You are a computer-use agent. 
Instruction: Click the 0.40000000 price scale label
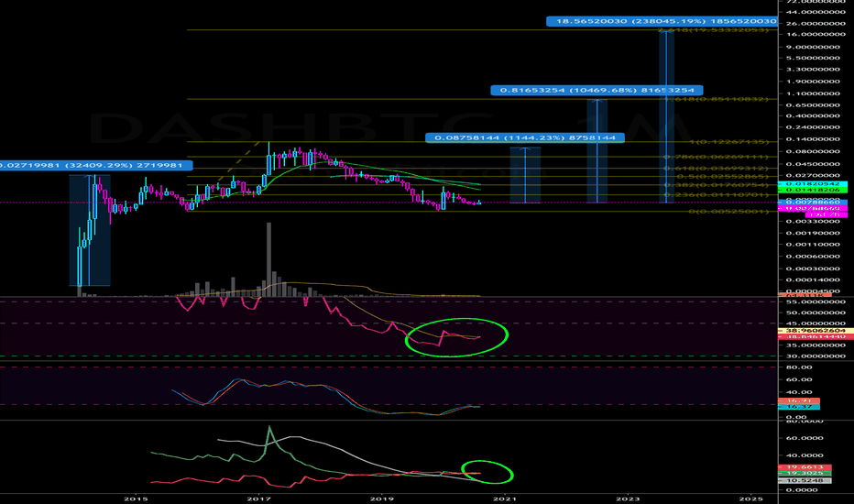pos(813,115)
